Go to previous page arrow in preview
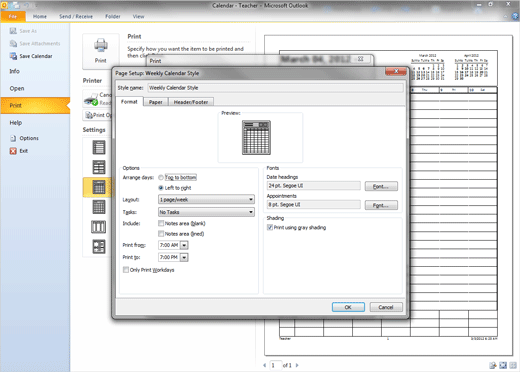 tap(265, 365)
